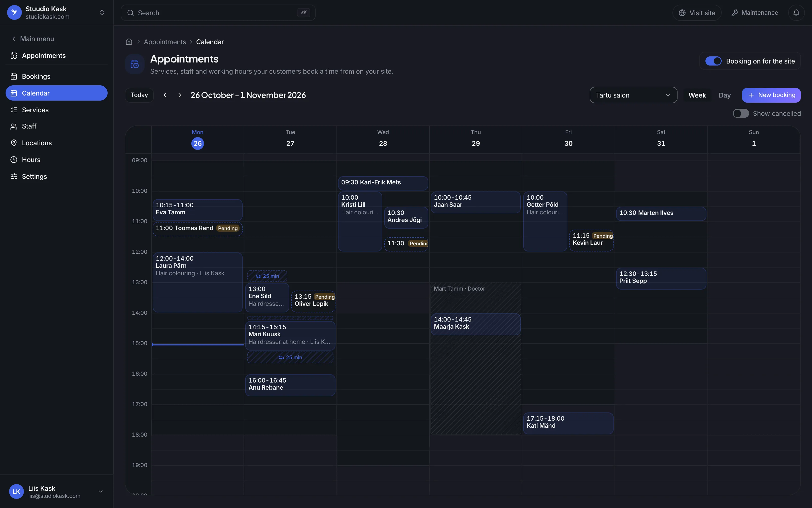This screenshot has width=812, height=508.
Task: Open Priit Sepp 12:30-13:15 booking
Action: tap(661, 278)
